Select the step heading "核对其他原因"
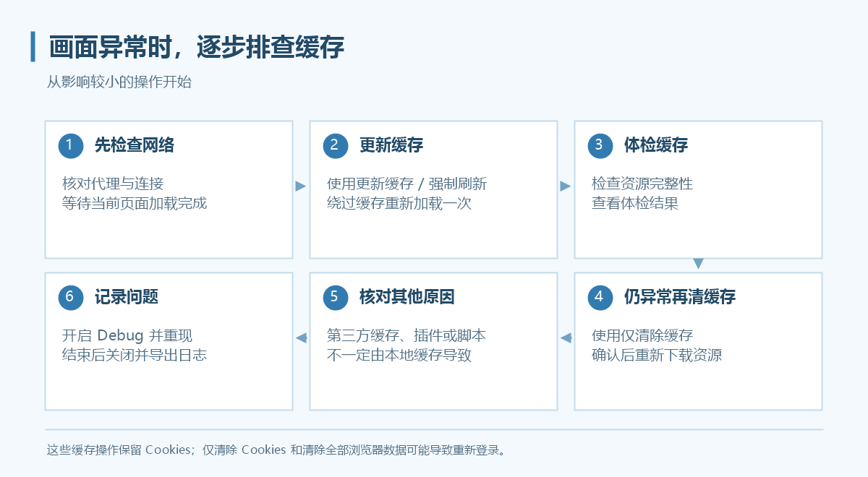This screenshot has height=477, width=868. pyautogui.click(x=407, y=297)
